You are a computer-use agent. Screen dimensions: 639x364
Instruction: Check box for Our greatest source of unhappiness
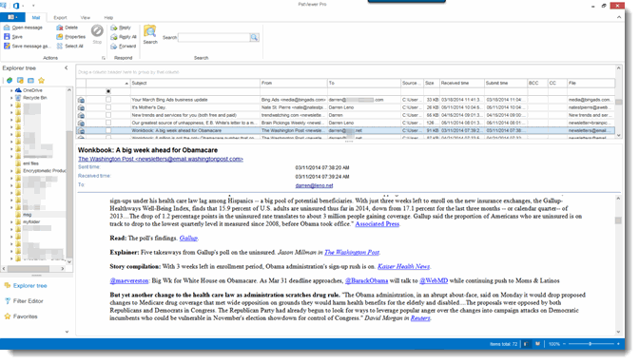click(108, 123)
